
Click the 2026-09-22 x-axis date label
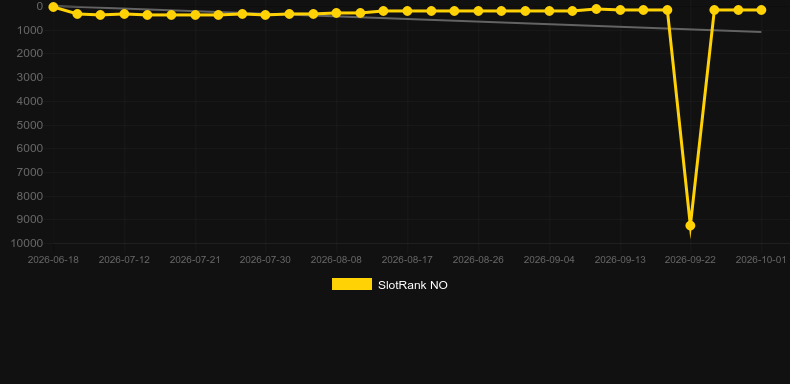(690, 260)
